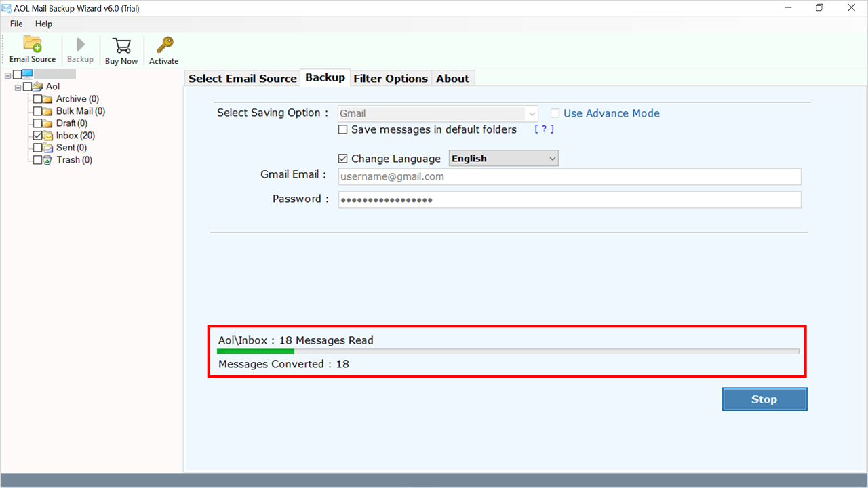Select the Draft (0) label
Screen dimensions: 868x488
coord(72,123)
